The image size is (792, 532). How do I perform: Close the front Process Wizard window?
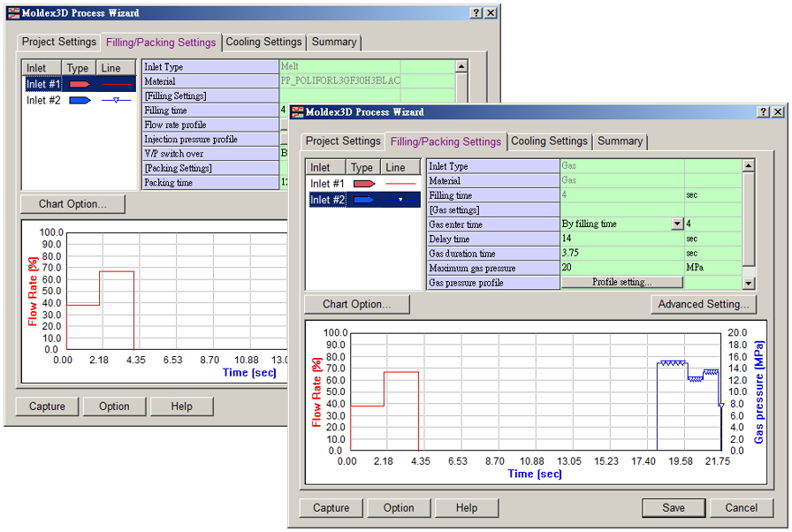(x=779, y=112)
